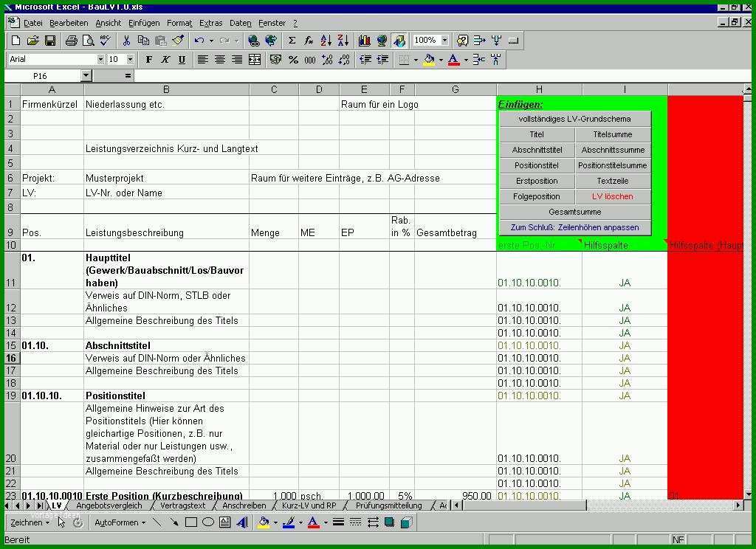Open the Bearbeiten menu

(x=69, y=23)
